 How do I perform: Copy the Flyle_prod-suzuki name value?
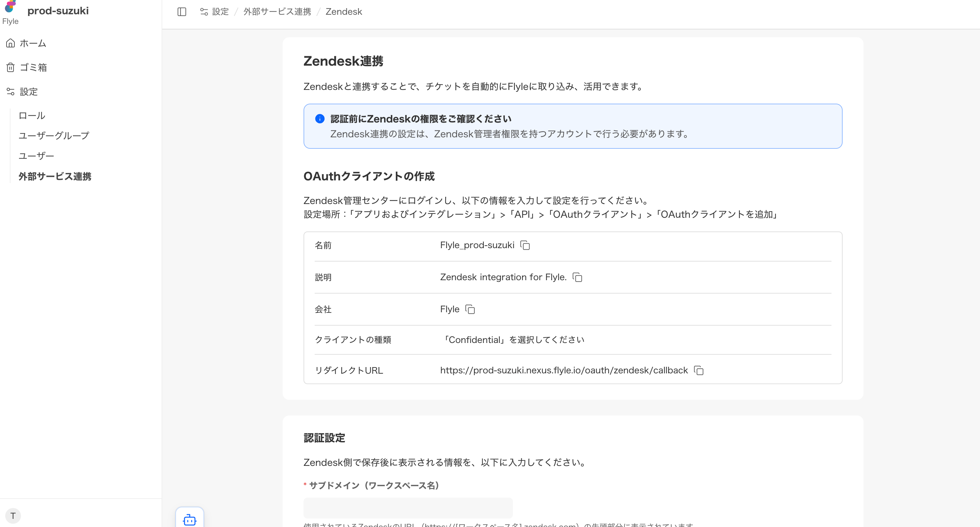click(525, 245)
